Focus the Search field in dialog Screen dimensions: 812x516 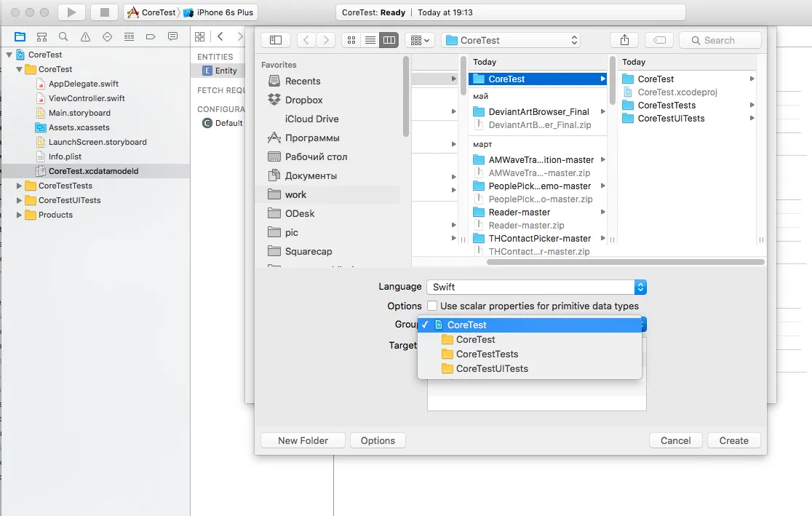[720, 40]
